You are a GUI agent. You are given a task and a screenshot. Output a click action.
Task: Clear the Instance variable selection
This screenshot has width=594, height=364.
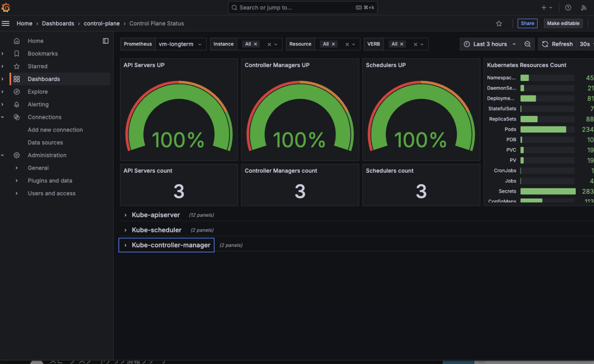(269, 44)
